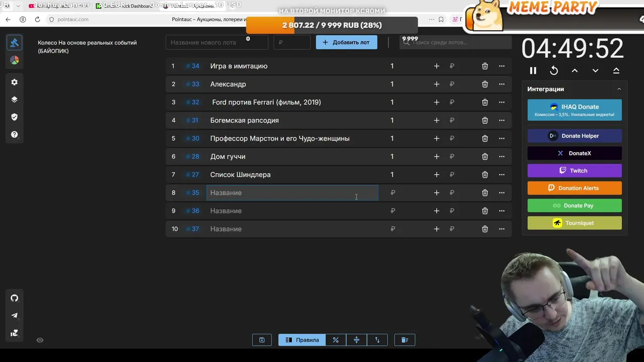
Task: Click the clear all lots trash button
Action: pos(405,340)
